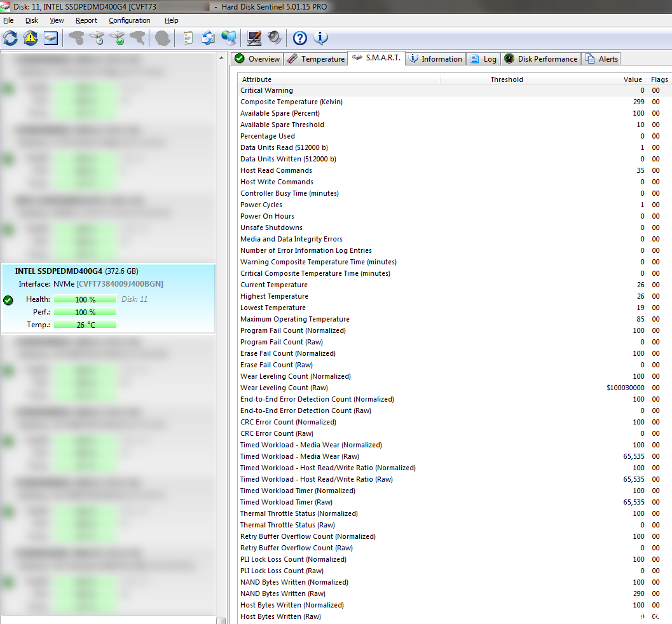Click the Health 100 % progress bar
672x624 pixels.
(x=85, y=299)
